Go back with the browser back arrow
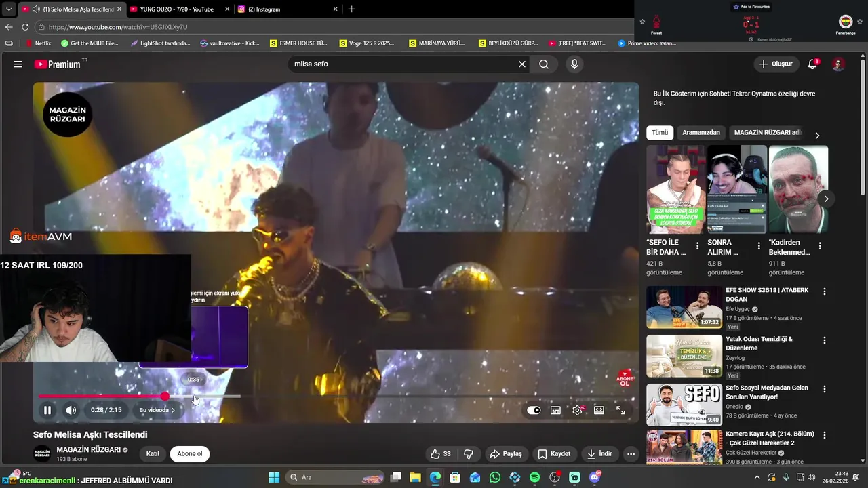 pos(9,27)
